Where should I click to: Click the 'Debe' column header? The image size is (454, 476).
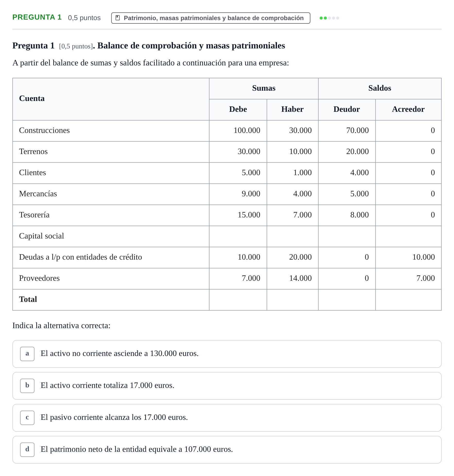tap(238, 109)
